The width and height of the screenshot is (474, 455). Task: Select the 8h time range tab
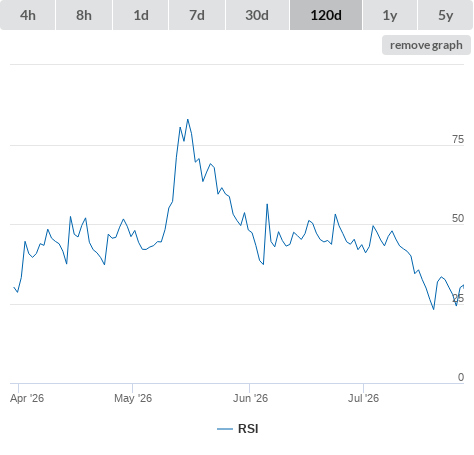[84, 15]
